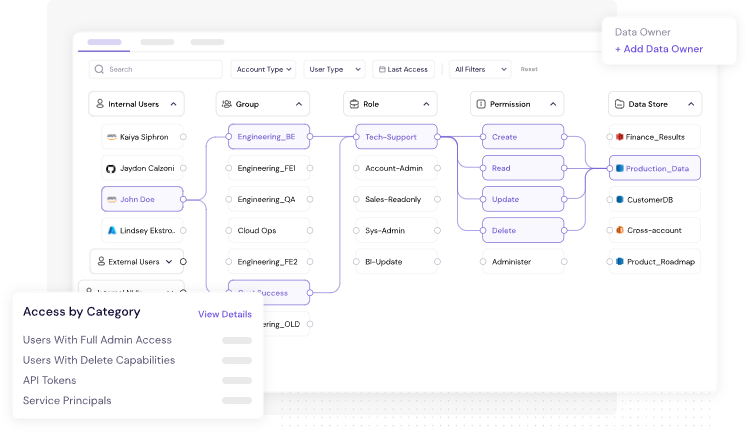Screen dimensions: 748x432
Task: Toggle the node left of Cloud Ops
Action: (x=229, y=230)
